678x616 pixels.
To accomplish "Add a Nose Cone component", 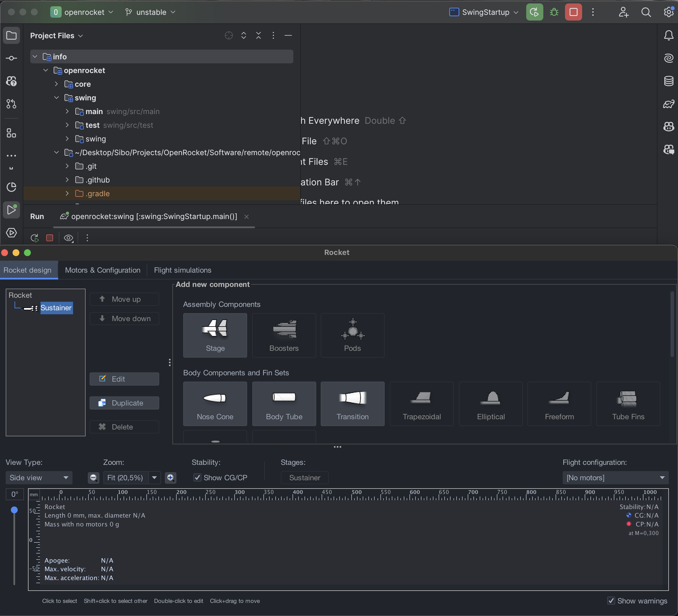I will tap(215, 404).
